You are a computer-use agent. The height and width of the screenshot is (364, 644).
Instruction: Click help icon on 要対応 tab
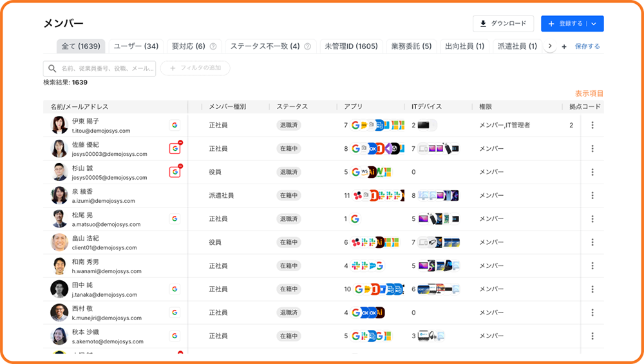pos(213,46)
